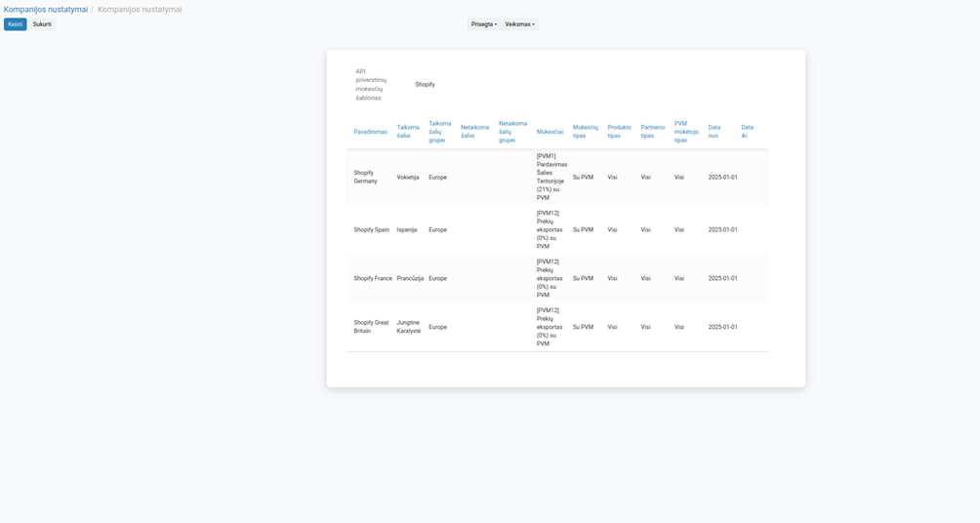This screenshot has width=980, height=523.
Task: Open the Prisegta dropdown
Action: (x=484, y=24)
